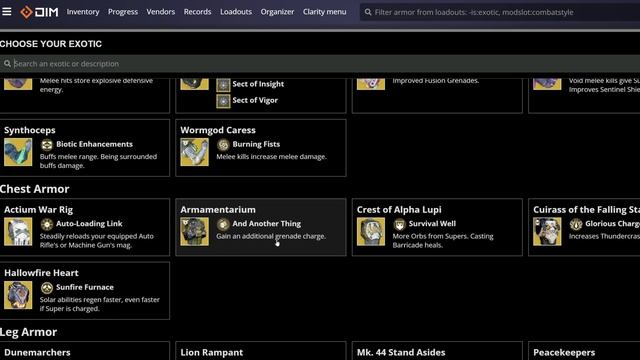Click the magnifier icon in filter bar
This screenshot has height=360, width=640.
pos(368,12)
